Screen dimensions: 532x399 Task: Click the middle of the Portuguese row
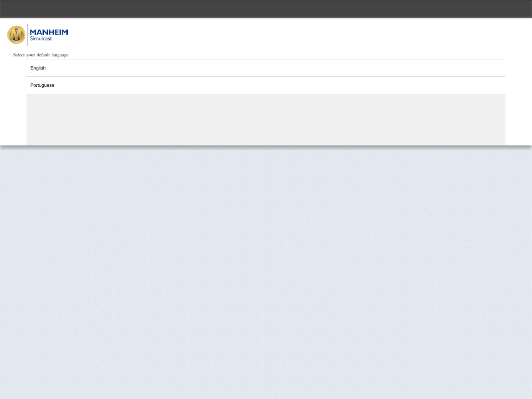[266, 85]
